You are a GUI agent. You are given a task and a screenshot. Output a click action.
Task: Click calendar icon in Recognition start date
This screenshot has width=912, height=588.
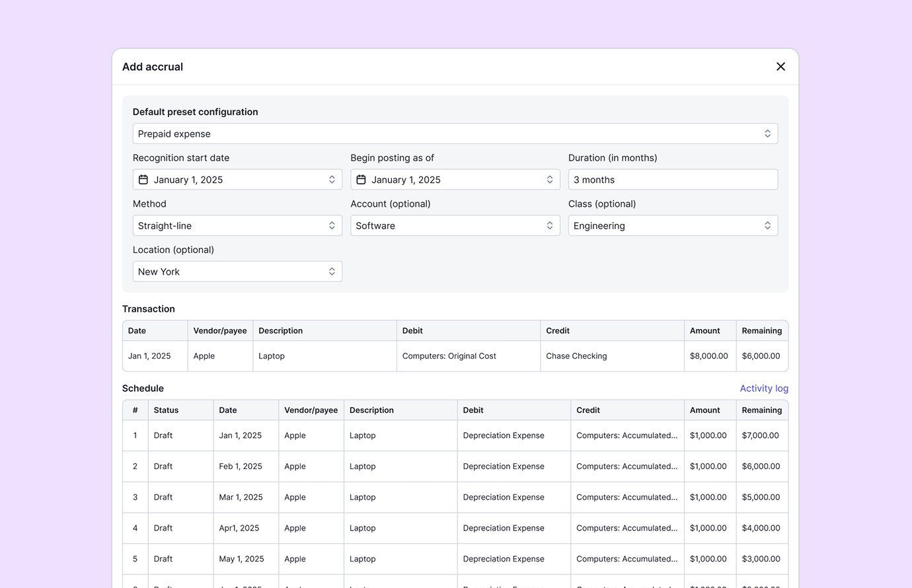tap(143, 180)
